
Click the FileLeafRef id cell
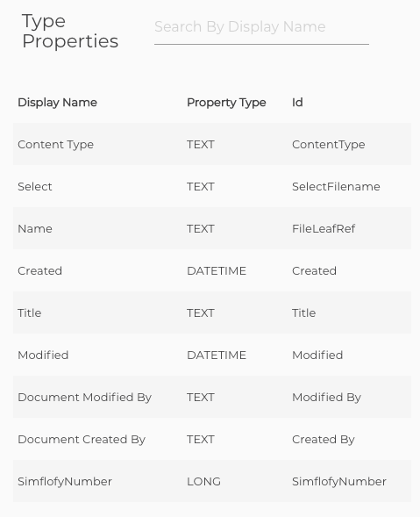(324, 228)
